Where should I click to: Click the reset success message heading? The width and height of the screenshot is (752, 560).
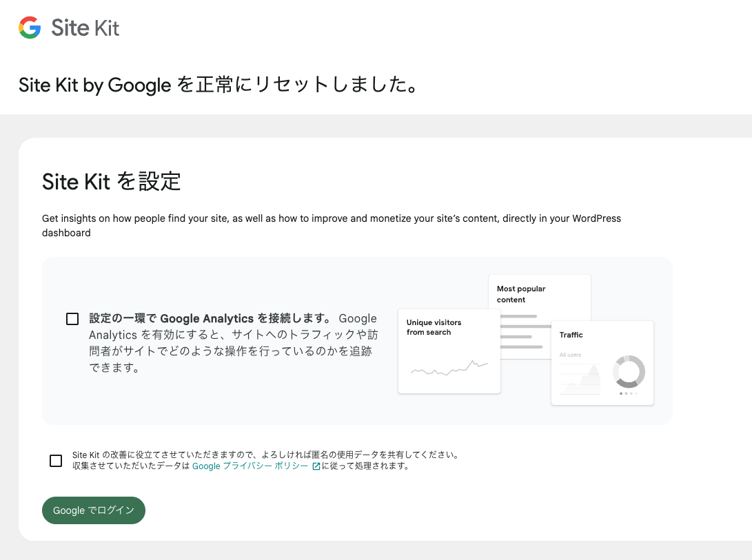pyautogui.click(x=219, y=85)
